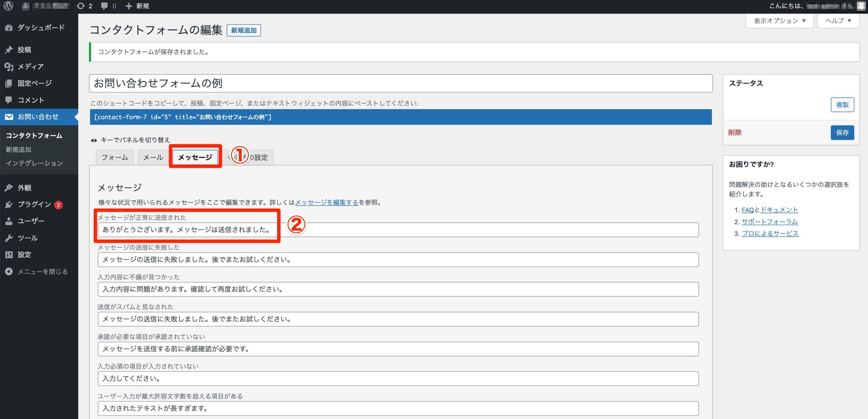Expand the ヘルプ dropdown
Image resolution: width=868 pixels, height=419 pixels.
[838, 21]
